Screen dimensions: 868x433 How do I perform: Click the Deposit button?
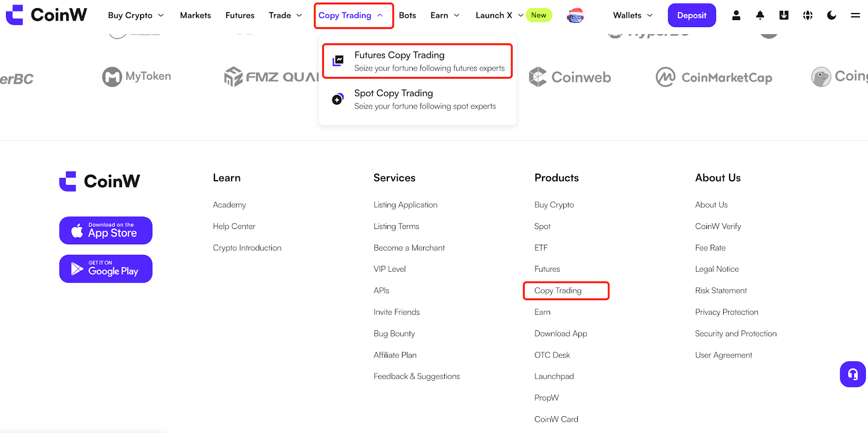coord(692,15)
